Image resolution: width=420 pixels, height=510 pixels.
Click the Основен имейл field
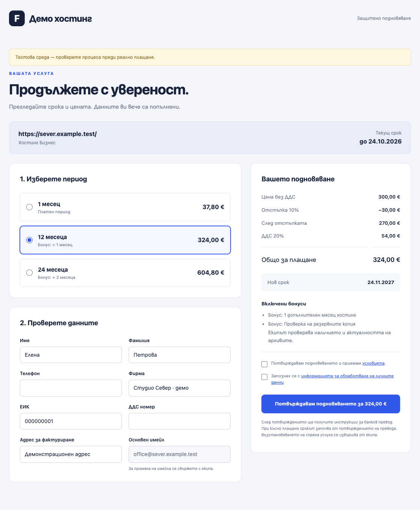[x=180, y=454]
